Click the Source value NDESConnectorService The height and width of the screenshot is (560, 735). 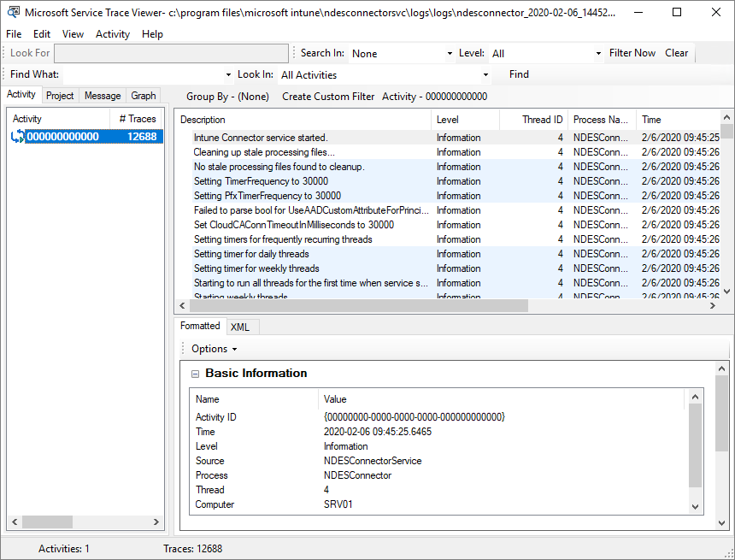[x=373, y=461]
